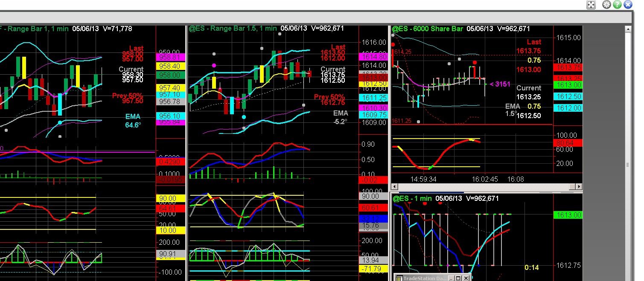Click the red Last 1613.75 text in Share Bar chart

(x=528, y=50)
